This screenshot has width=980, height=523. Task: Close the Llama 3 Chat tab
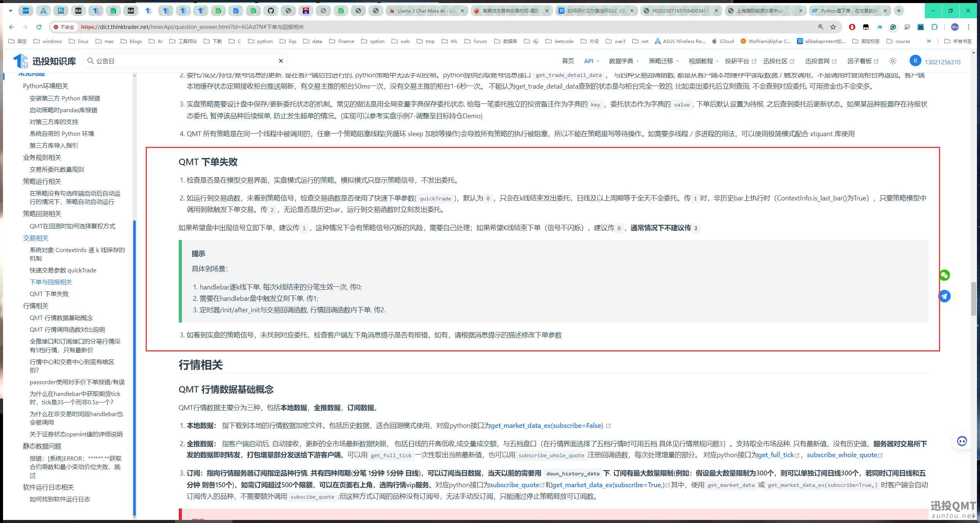462,11
